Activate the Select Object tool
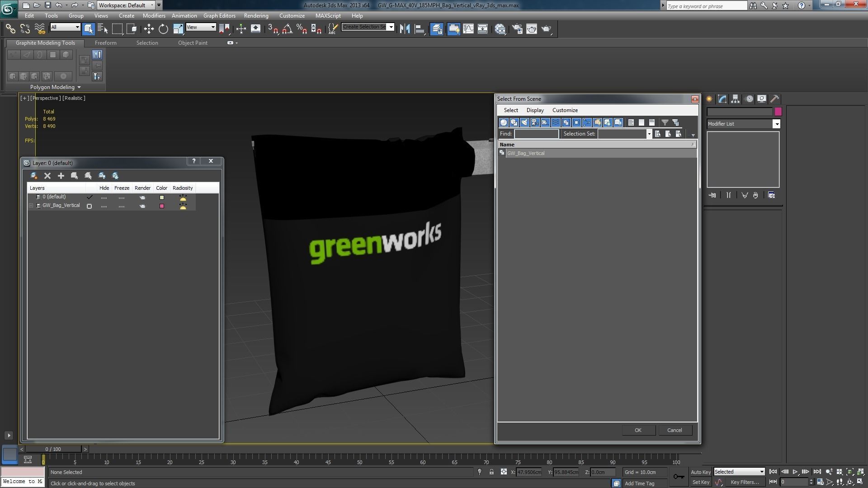Image resolution: width=868 pixels, height=488 pixels. tap(89, 29)
